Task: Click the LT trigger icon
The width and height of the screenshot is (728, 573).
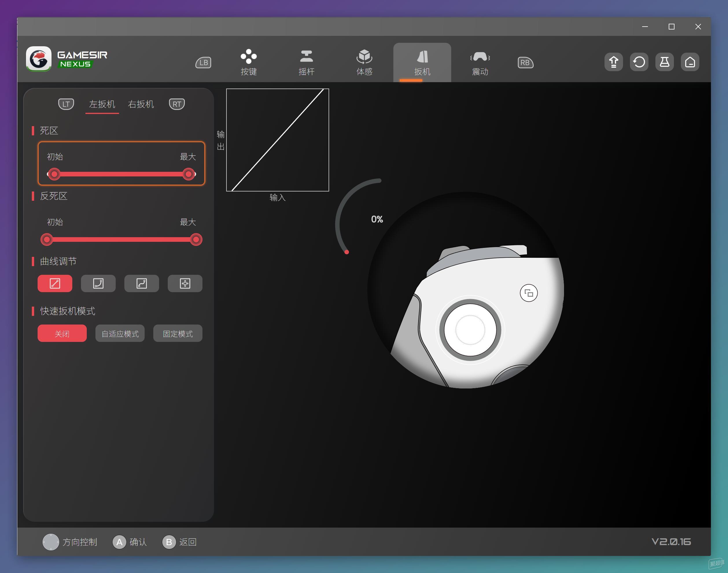Action: (66, 104)
